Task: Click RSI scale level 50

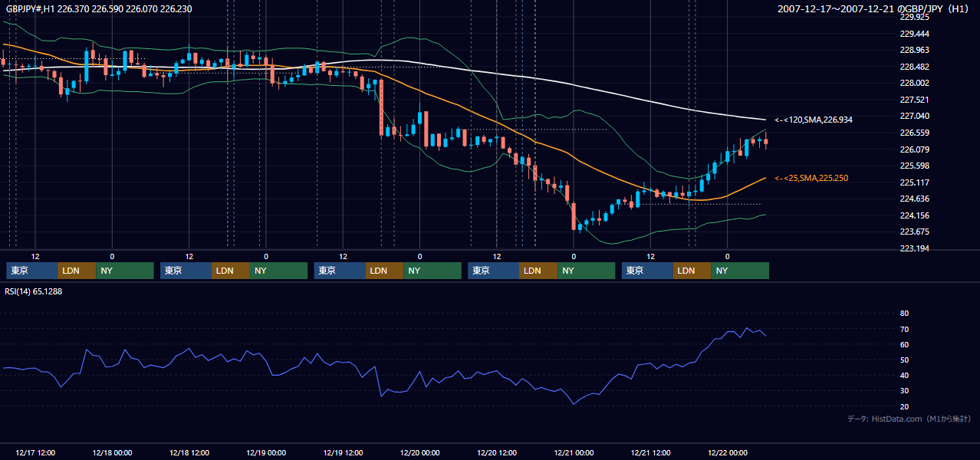Action: point(904,360)
